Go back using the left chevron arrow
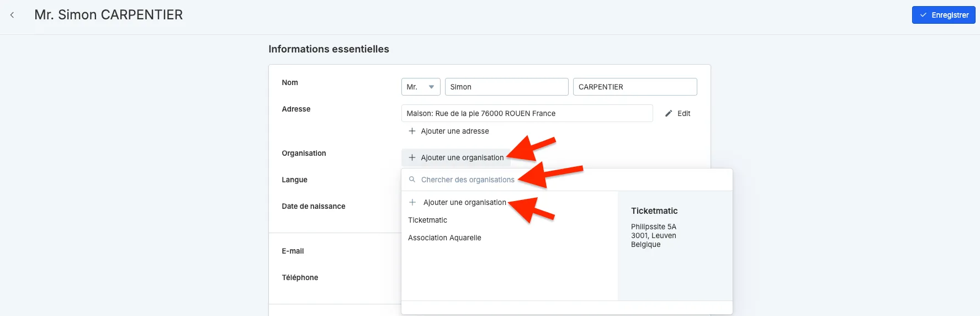Screen dimensions: 980x316 coord(12,15)
